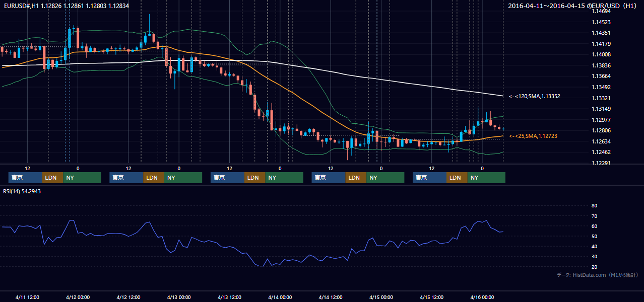Click price axis label 1.14008
This screenshot has width=644, height=302.
[x=601, y=54]
